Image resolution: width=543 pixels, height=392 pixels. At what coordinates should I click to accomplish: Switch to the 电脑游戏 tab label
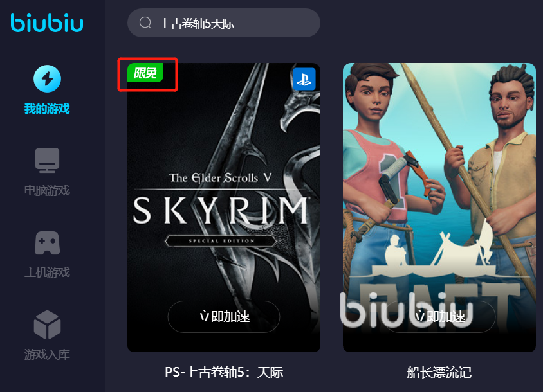coord(47,191)
